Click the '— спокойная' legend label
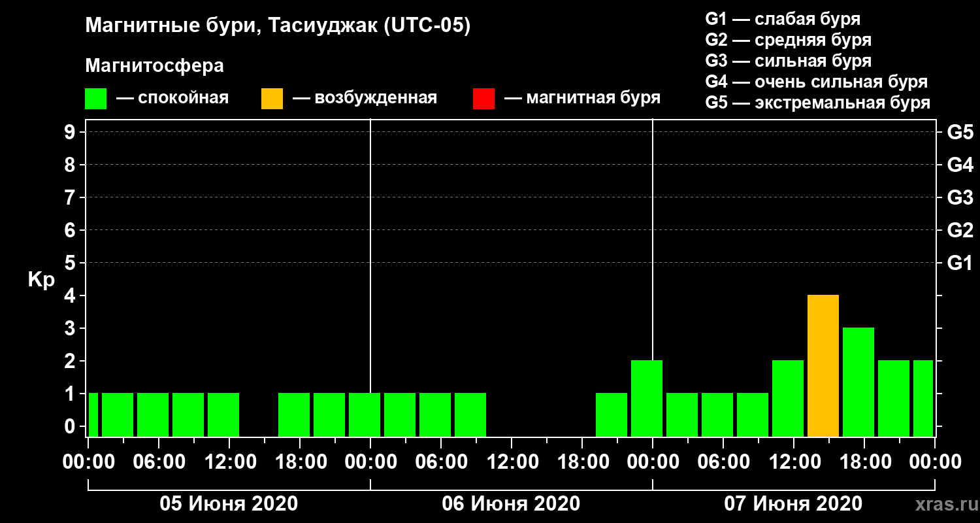 [172, 99]
